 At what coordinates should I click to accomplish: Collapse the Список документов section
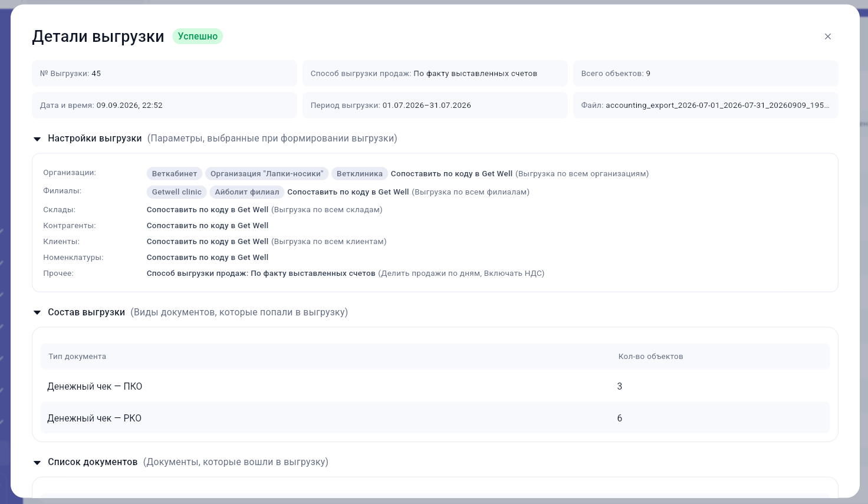tap(37, 463)
